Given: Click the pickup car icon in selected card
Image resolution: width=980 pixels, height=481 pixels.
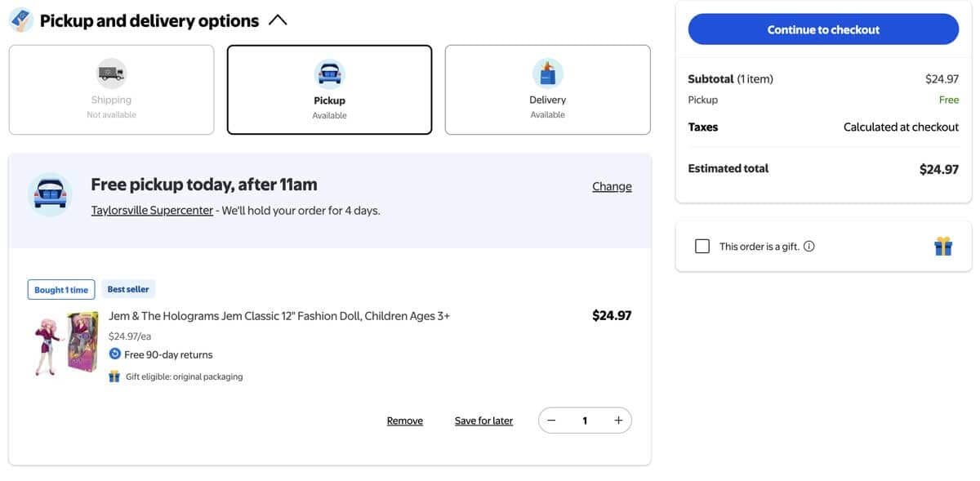Looking at the screenshot, I should click(x=329, y=74).
